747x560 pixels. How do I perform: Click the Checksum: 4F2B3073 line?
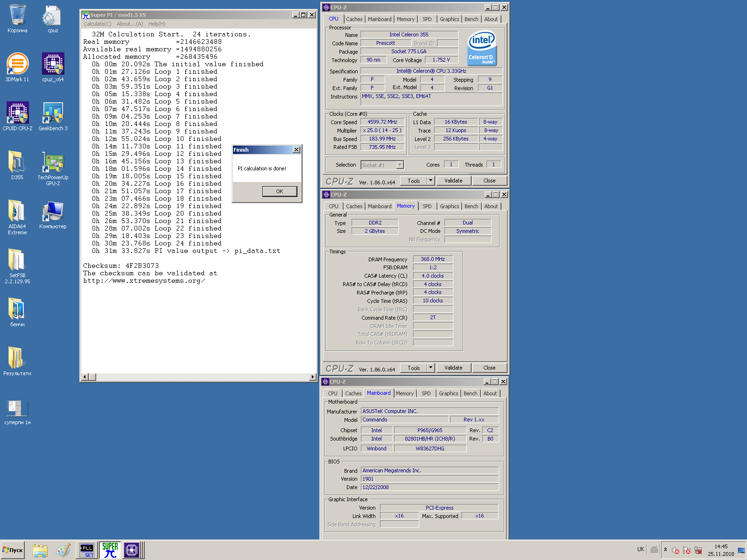click(x=121, y=266)
